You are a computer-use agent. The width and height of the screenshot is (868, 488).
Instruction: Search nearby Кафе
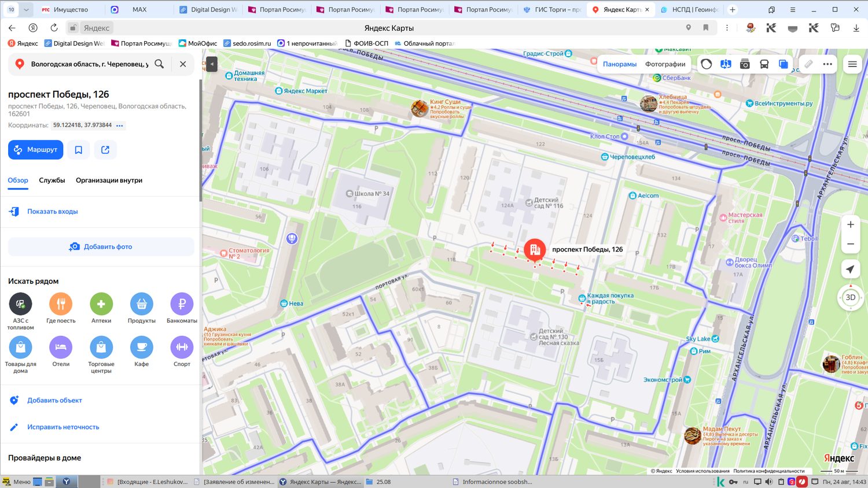142,352
